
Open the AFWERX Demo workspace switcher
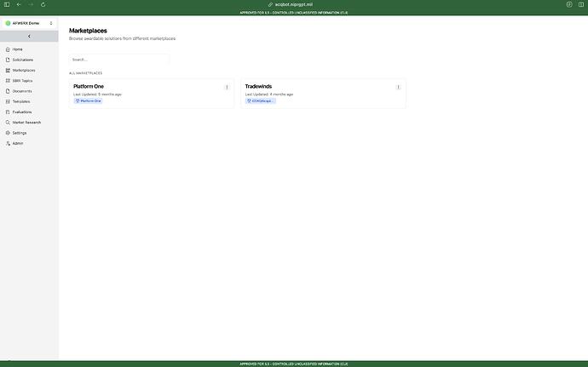29,23
